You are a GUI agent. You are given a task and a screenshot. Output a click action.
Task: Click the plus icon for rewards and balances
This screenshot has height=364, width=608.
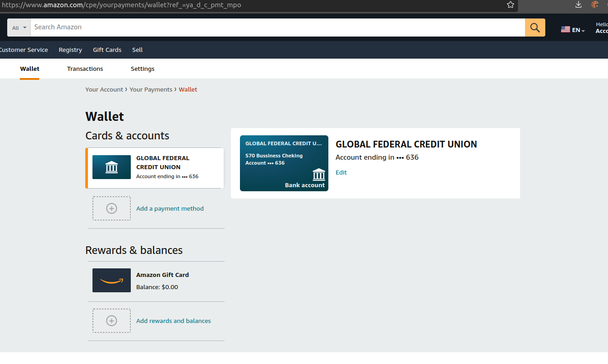111,321
